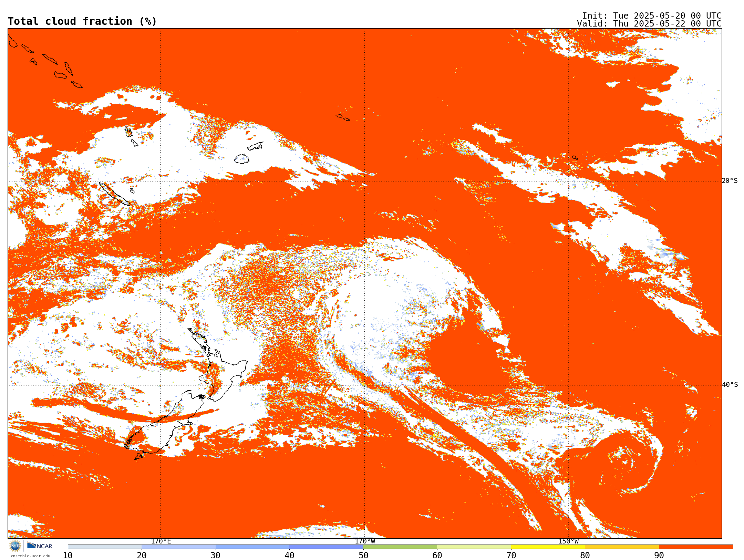Click the New Caledonia island outline
744x560 pixels.
(114, 194)
